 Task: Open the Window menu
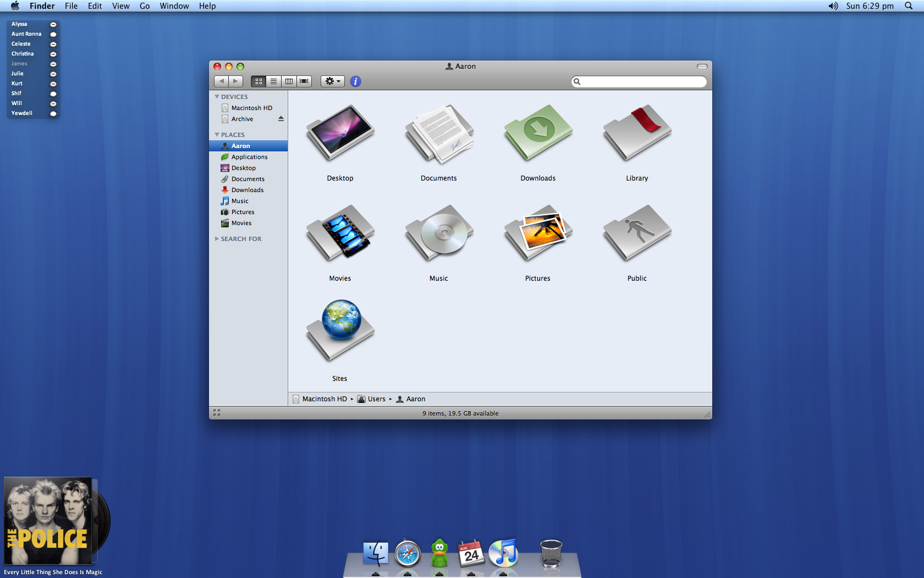click(x=174, y=6)
